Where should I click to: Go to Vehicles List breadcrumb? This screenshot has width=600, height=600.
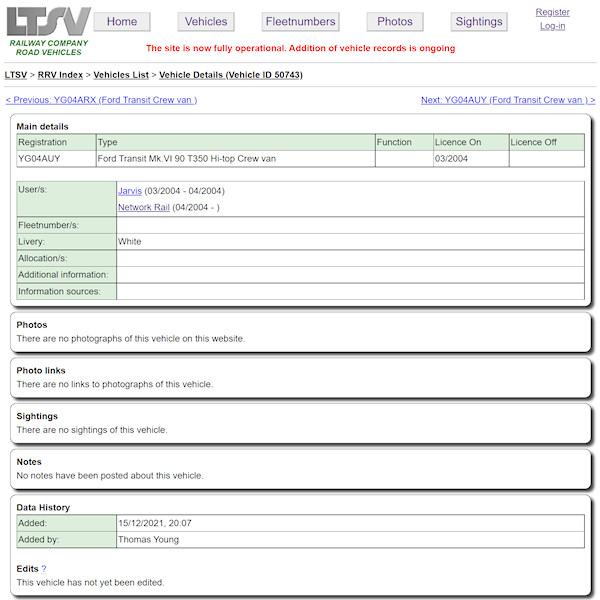click(121, 75)
